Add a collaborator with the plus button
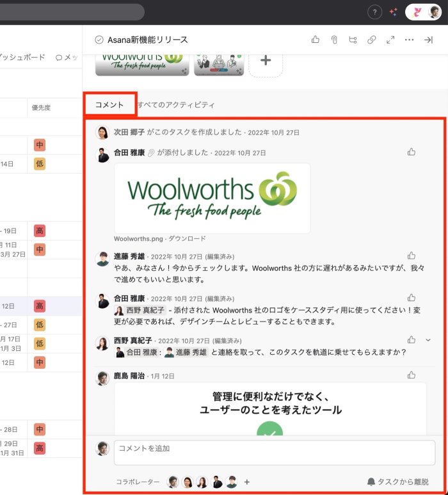Image resolution: width=448 pixels, height=495 pixels. point(247,482)
